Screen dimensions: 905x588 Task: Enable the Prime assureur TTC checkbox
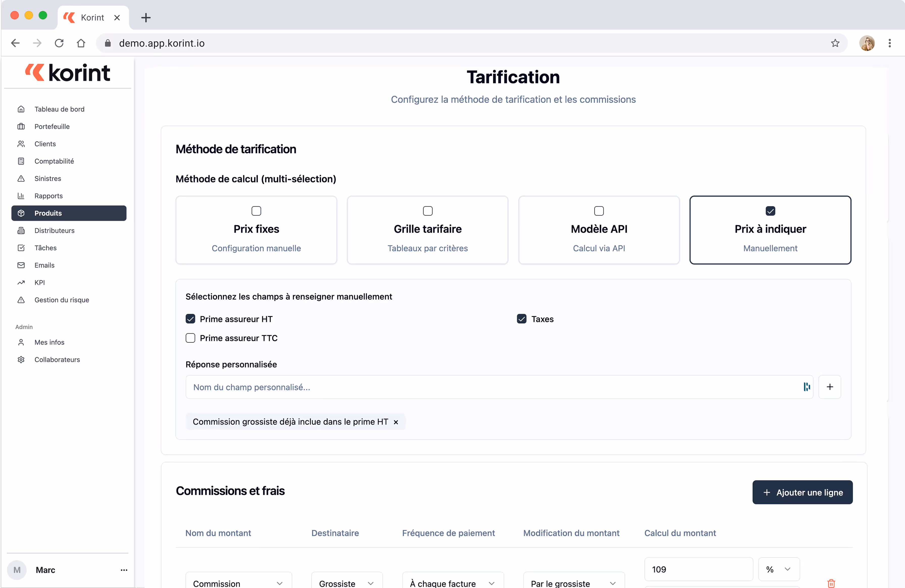(x=190, y=338)
